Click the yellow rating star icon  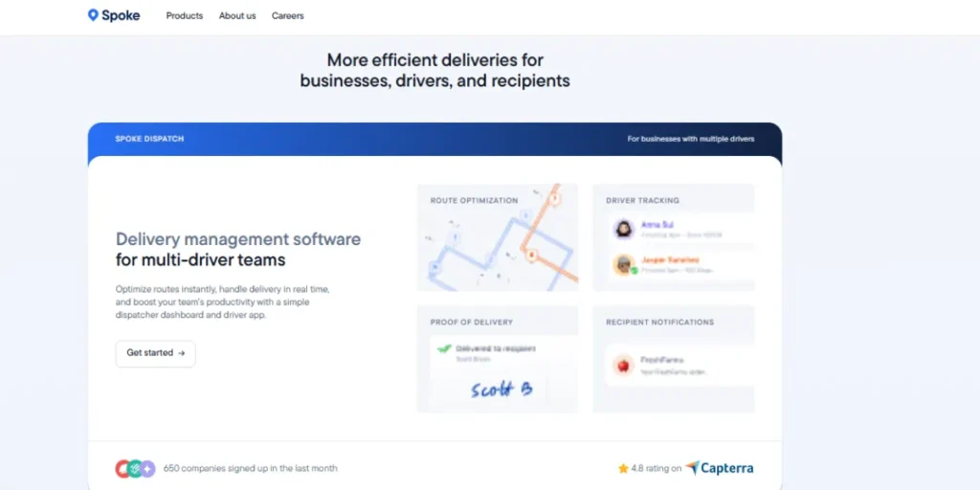coord(623,468)
